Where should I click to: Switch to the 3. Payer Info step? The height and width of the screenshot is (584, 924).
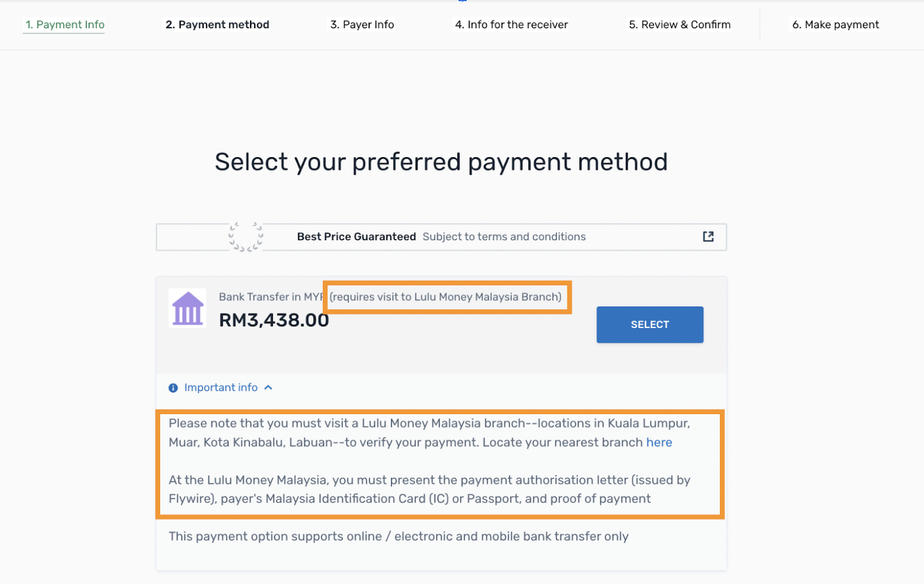[362, 25]
